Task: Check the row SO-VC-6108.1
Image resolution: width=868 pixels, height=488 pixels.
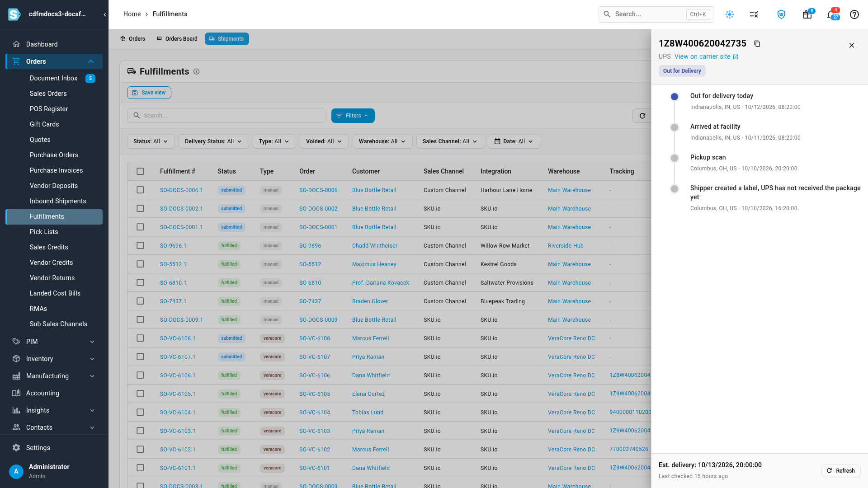Action: point(140,338)
